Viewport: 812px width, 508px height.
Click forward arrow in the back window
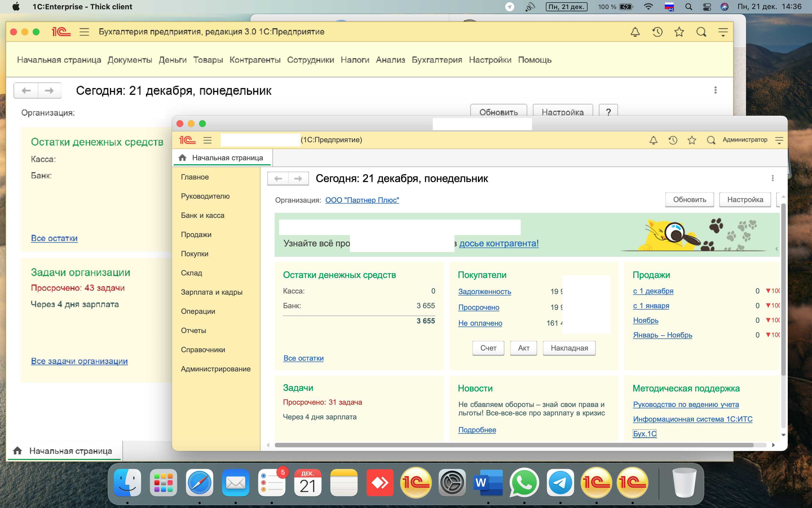click(x=49, y=90)
